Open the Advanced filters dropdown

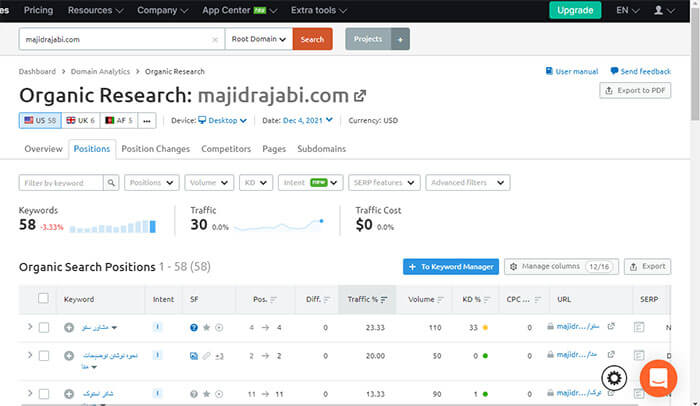[x=468, y=183]
